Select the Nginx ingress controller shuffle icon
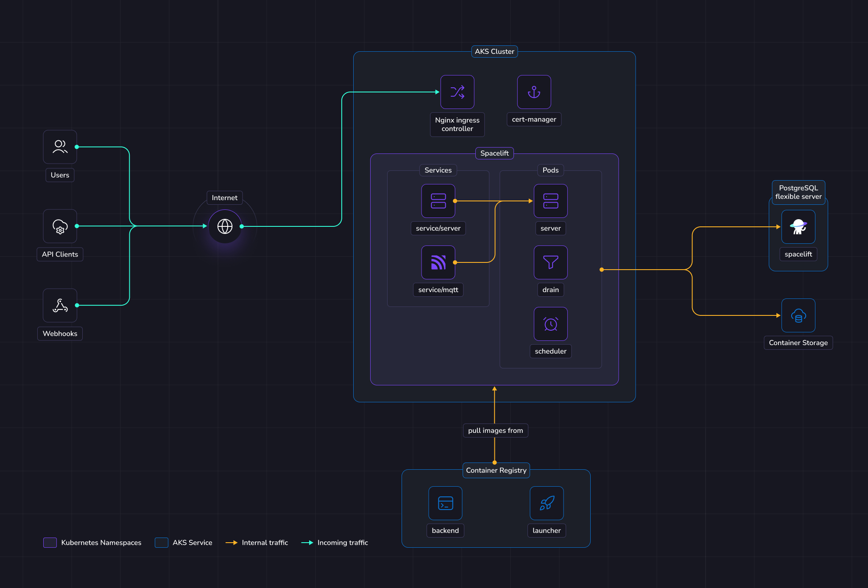Screen dimensions: 868x588 pyautogui.click(x=457, y=92)
